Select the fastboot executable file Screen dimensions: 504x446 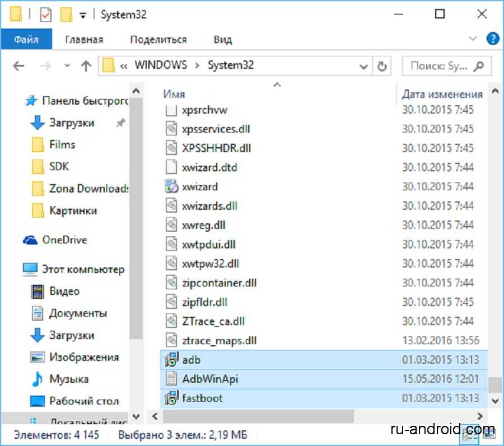202,398
